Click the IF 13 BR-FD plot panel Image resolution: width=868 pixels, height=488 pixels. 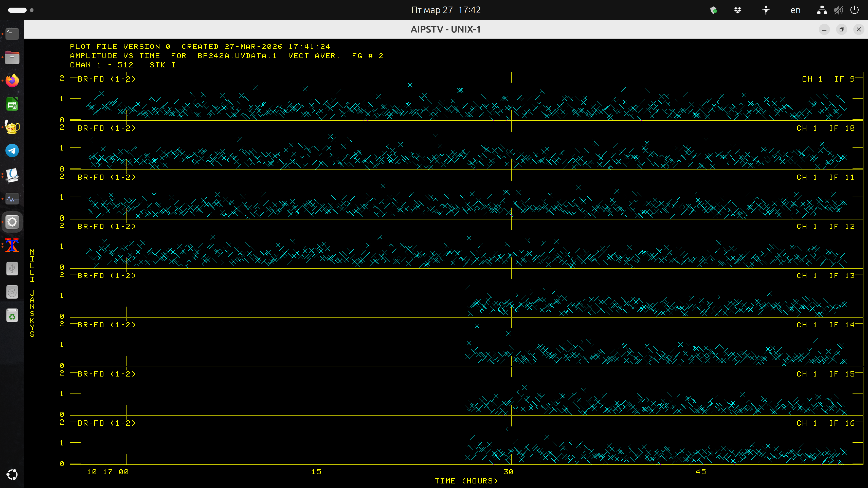tap(466, 293)
